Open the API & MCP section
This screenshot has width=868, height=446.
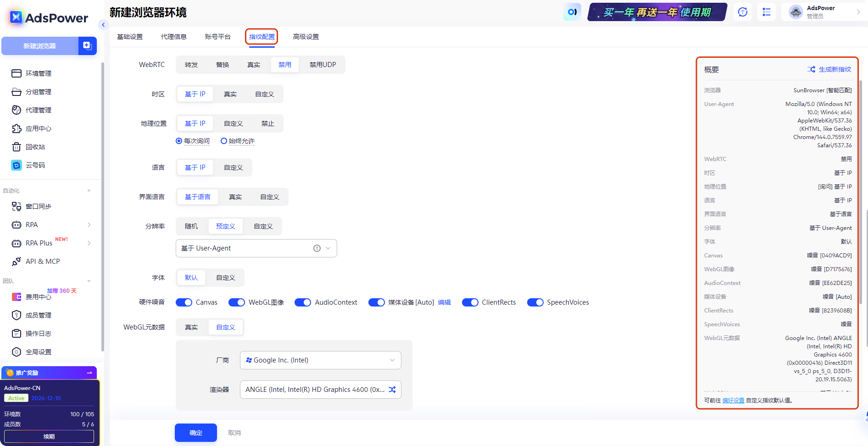(x=43, y=261)
